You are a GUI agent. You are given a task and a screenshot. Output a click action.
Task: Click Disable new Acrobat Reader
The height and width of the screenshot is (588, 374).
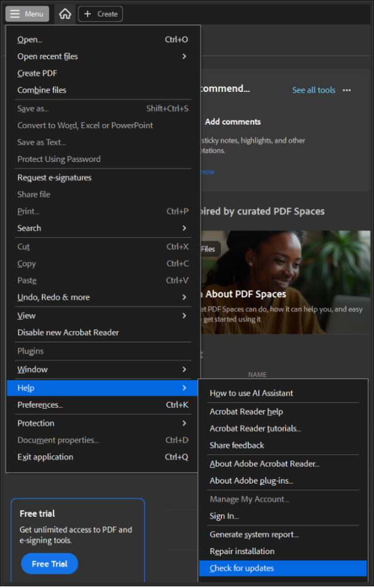point(68,332)
